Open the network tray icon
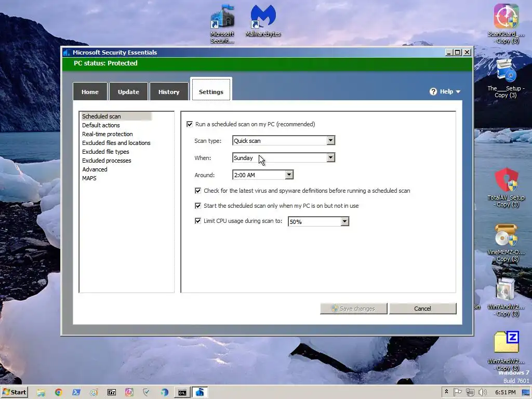This screenshot has height=399, width=532. pos(470,392)
